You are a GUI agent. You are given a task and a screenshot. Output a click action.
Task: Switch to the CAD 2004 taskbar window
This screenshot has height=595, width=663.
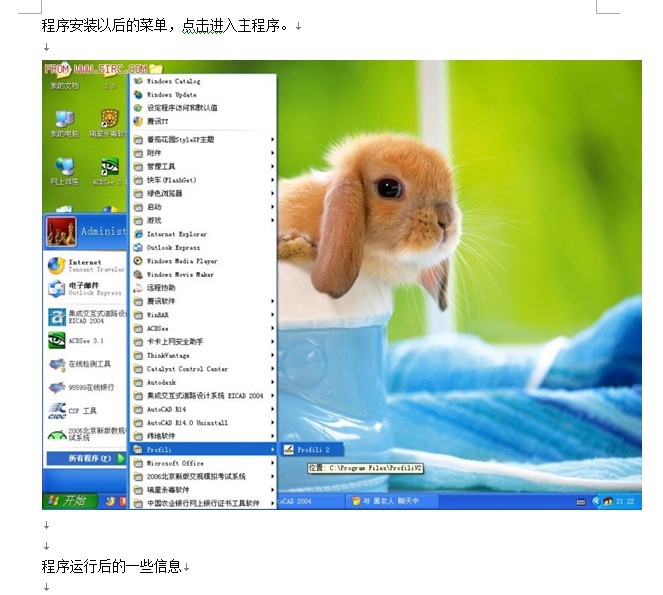coord(310,501)
